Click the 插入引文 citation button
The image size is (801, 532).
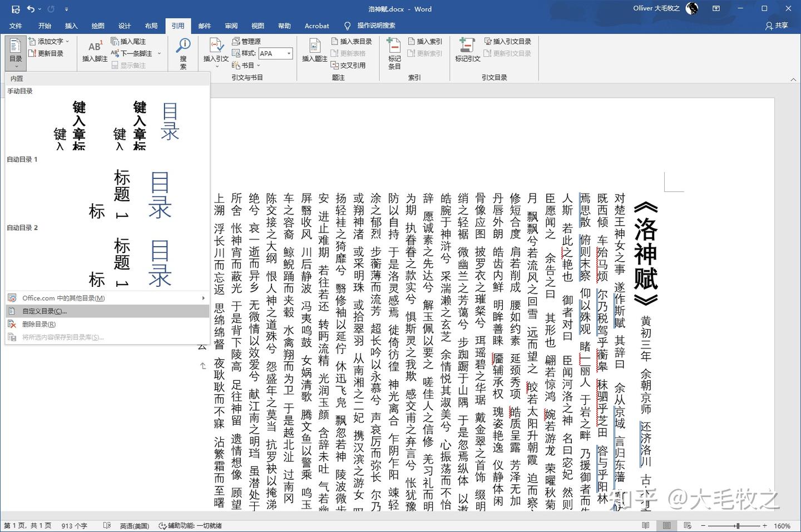pyautogui.click(x=216, y=52)
